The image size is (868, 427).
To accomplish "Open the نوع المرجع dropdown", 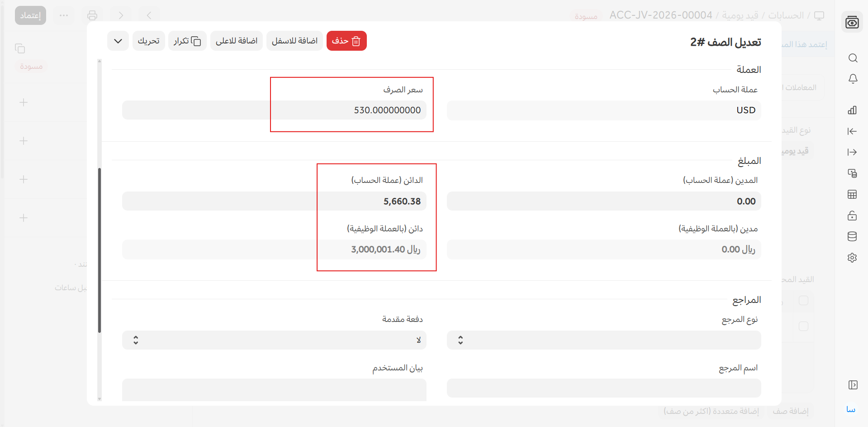I will coord(603,340).
